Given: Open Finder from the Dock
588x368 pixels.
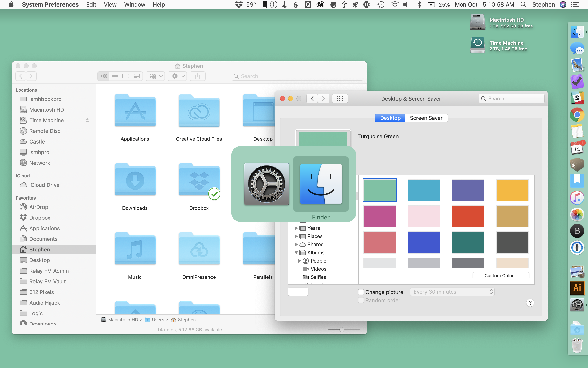Looking at the screenshot, I should point(577,32).
